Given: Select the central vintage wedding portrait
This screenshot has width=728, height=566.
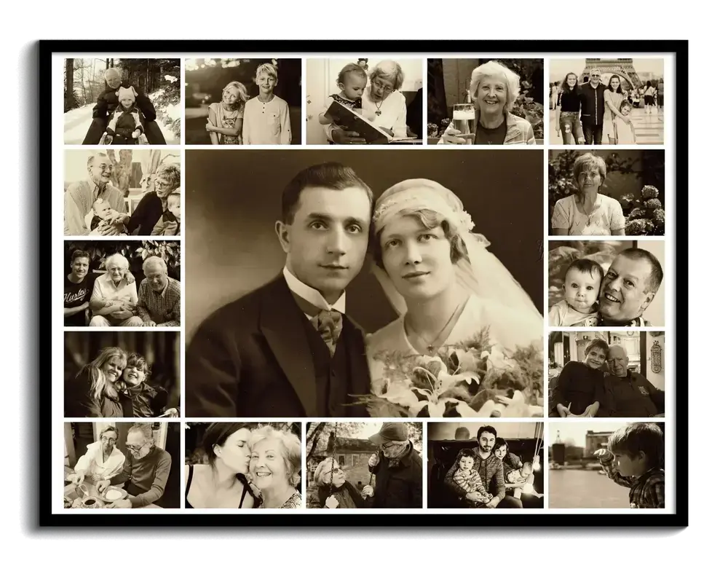Looking at the screenshot, I should click(x=364, y=283).
